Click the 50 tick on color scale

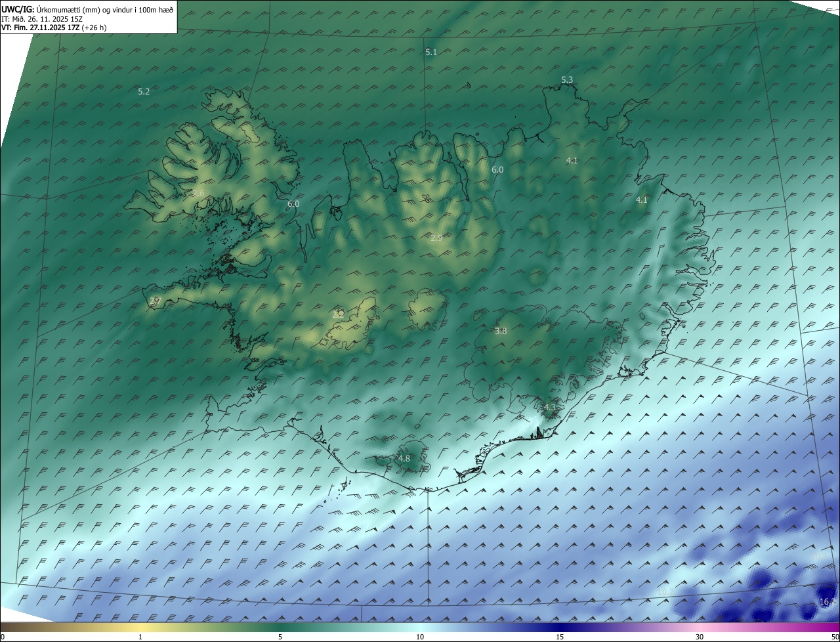click(x=835, y=637)
